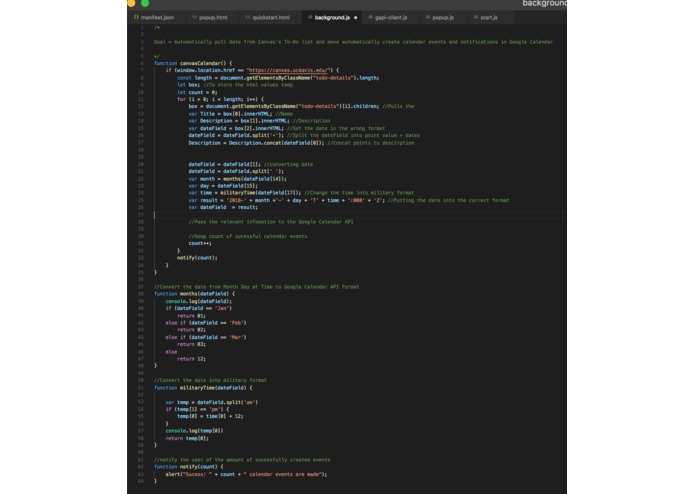Click the unsaved dot on background.js tab
This screenshot has height=494, width=695.
355,18
